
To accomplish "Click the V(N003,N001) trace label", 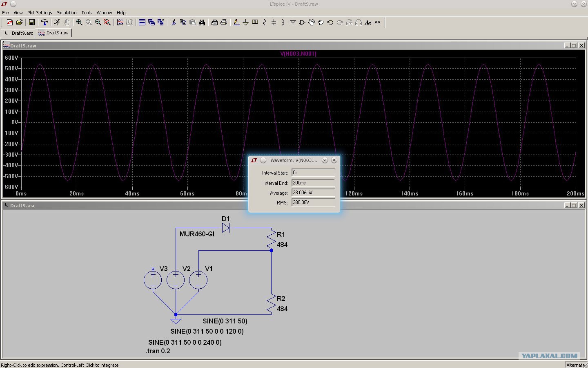I will [298, 54].
